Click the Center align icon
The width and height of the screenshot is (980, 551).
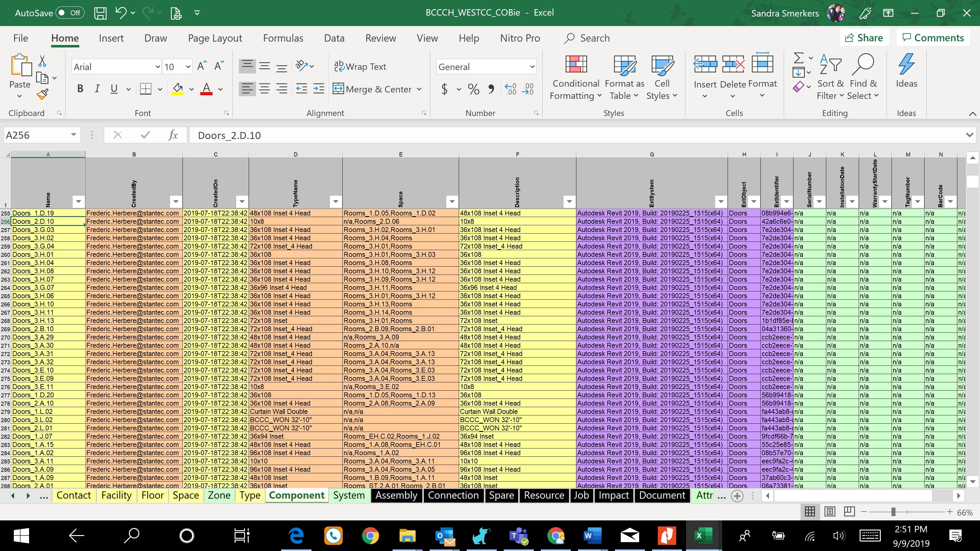coord(264,89)
